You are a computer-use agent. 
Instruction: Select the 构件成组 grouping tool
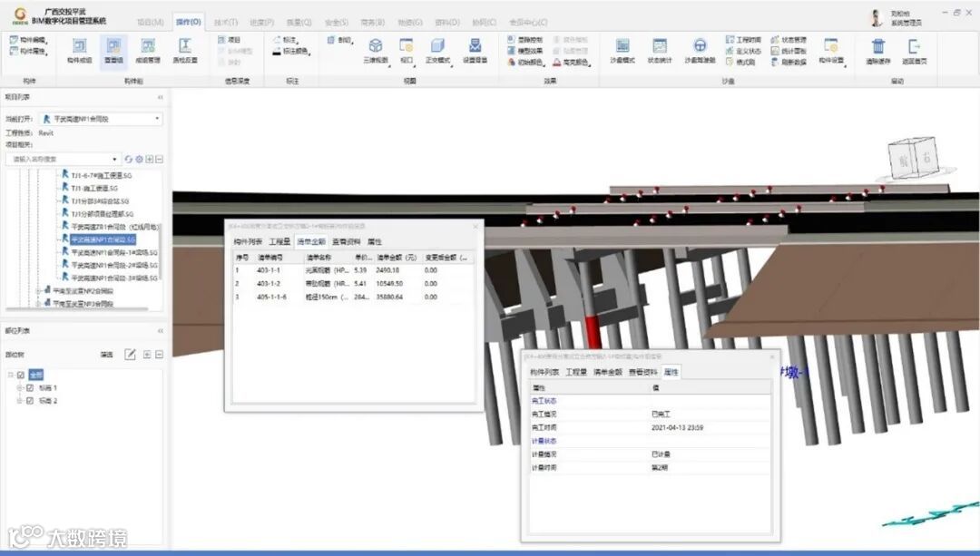coord(79,51)
